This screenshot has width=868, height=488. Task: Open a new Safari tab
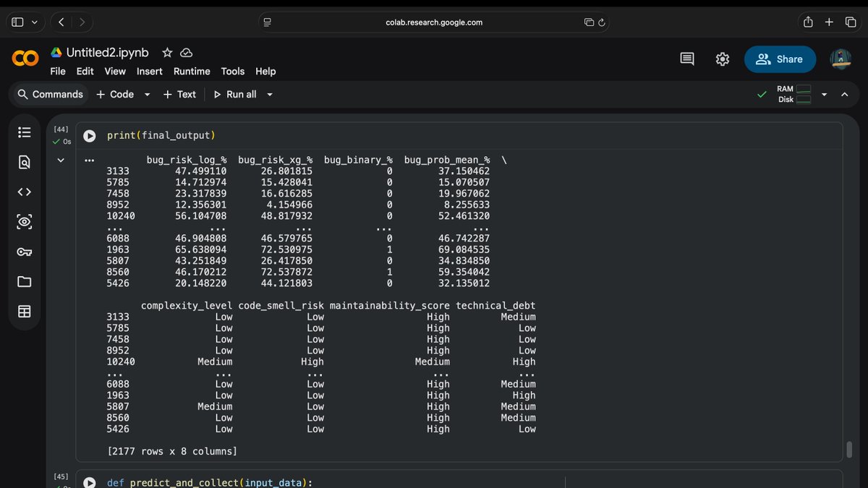(829, 22)
